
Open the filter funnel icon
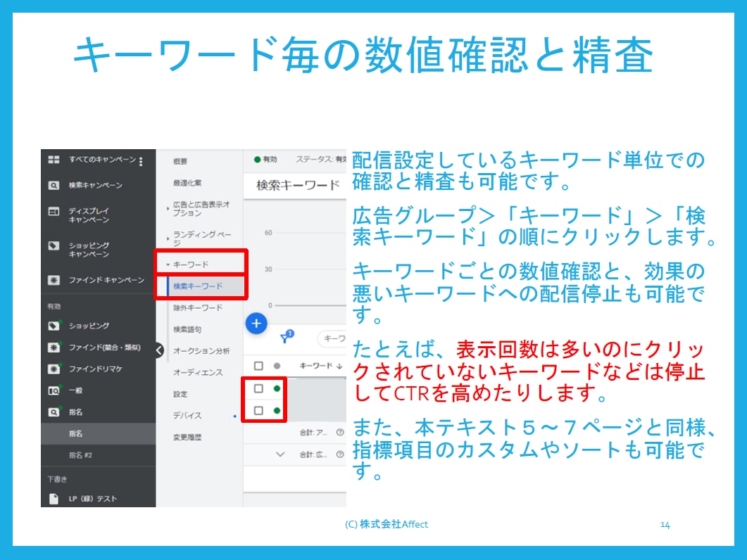[x=285, y=338]
